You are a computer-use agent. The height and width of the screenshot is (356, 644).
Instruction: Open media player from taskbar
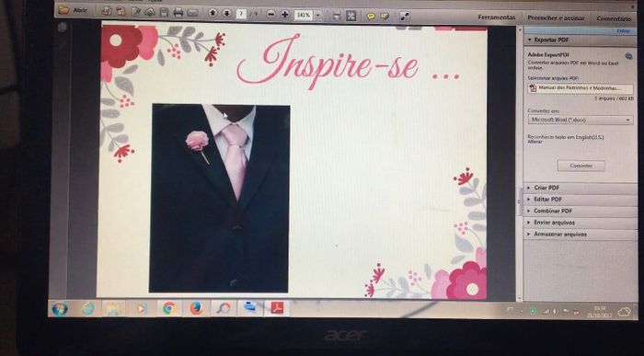[x=141, y=308]
